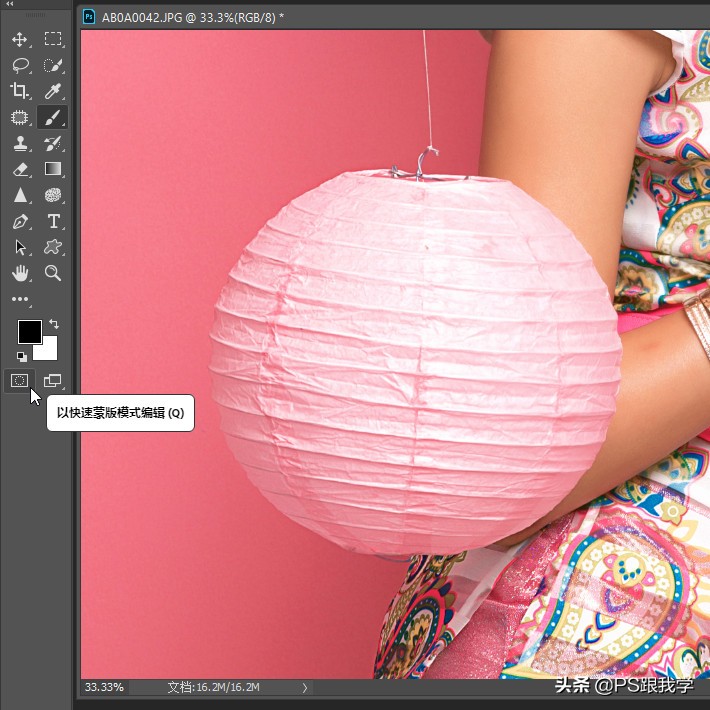Select the Hand tool
The image size is (710, 710).
coord(19,273)
